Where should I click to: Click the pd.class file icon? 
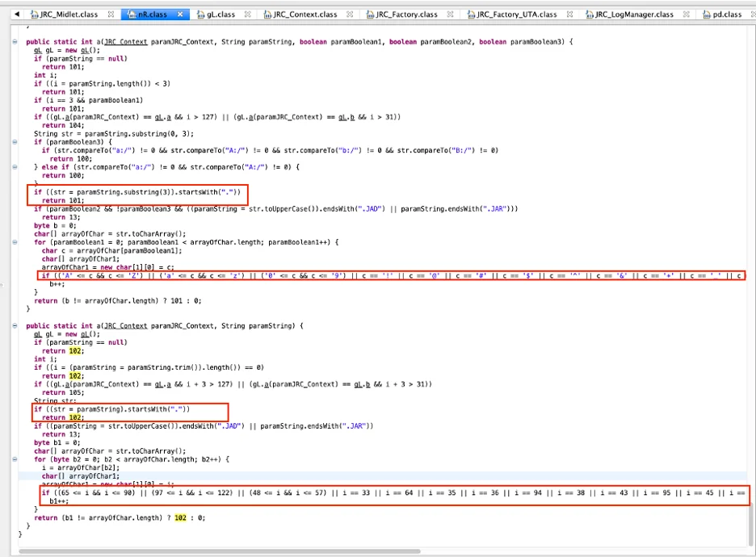click(x=708, y=15)
